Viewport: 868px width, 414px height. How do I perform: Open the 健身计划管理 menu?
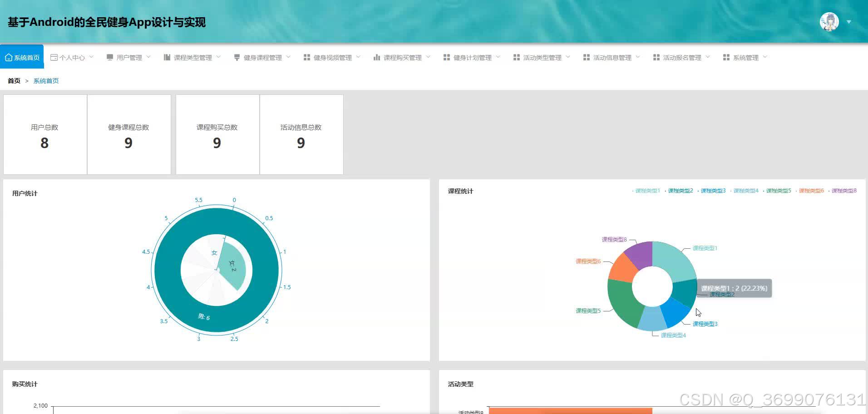[x=472, y=57]
